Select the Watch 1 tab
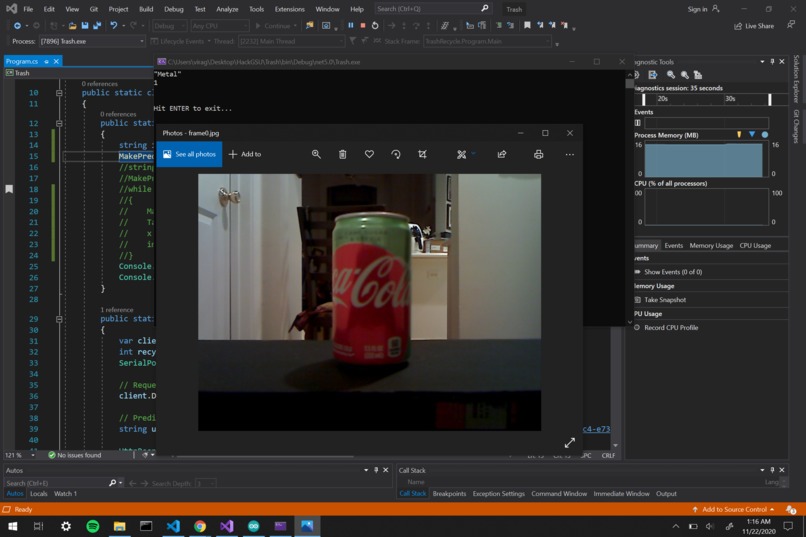The height and width of the screenshot is (537, 806). point(65,493)
